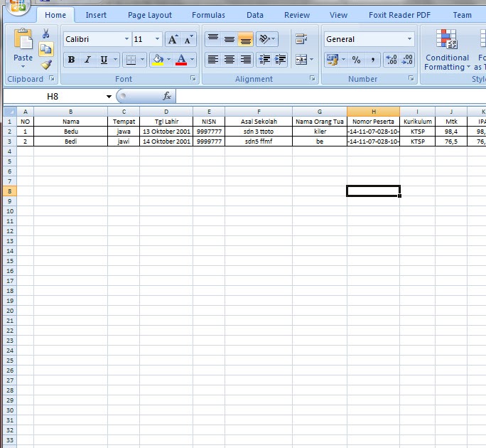Toggle Bold formatting
This screenshot has height=448, width=486.
pos(71,60)
